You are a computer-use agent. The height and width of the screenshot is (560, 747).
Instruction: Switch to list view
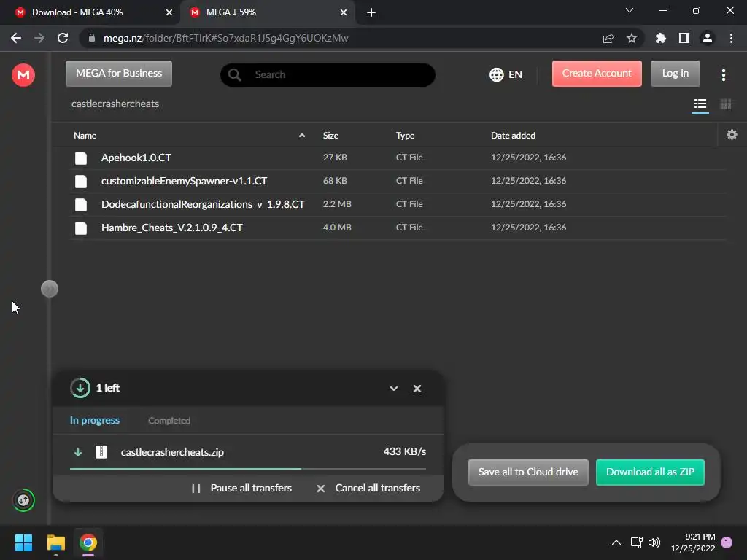[x=700, y=104]
